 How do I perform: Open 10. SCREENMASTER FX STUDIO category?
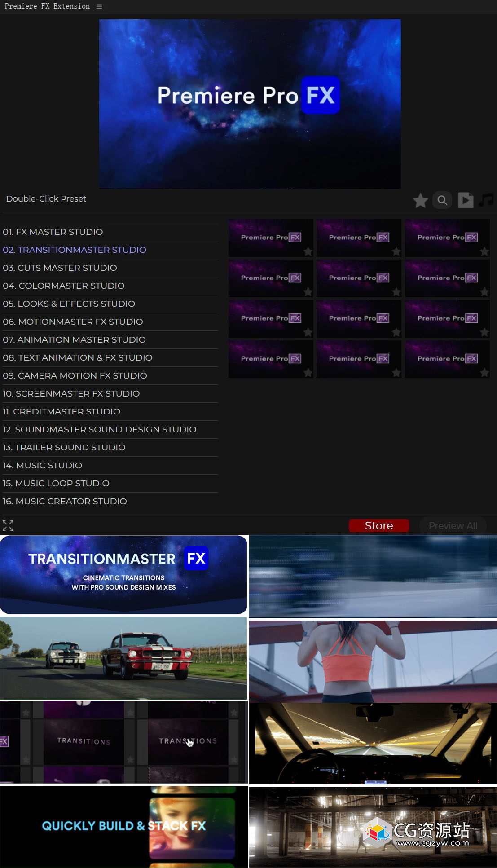pos(110,393)
